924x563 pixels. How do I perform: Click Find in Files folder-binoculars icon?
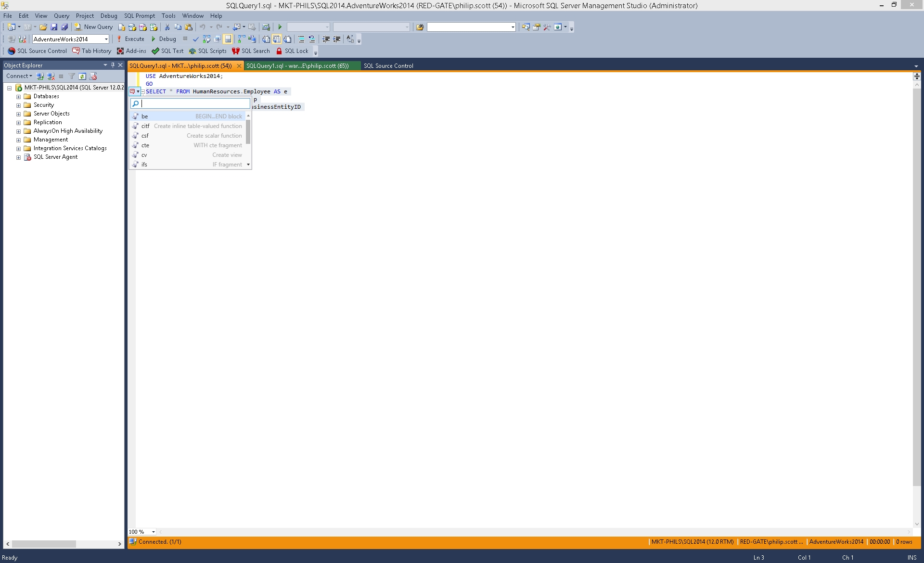click(x=420, y=27)
